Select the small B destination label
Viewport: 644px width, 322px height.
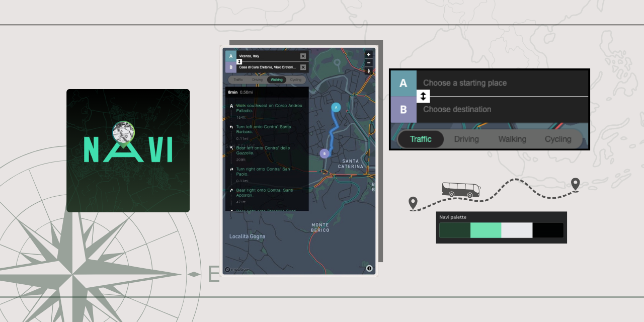[231, 67]
